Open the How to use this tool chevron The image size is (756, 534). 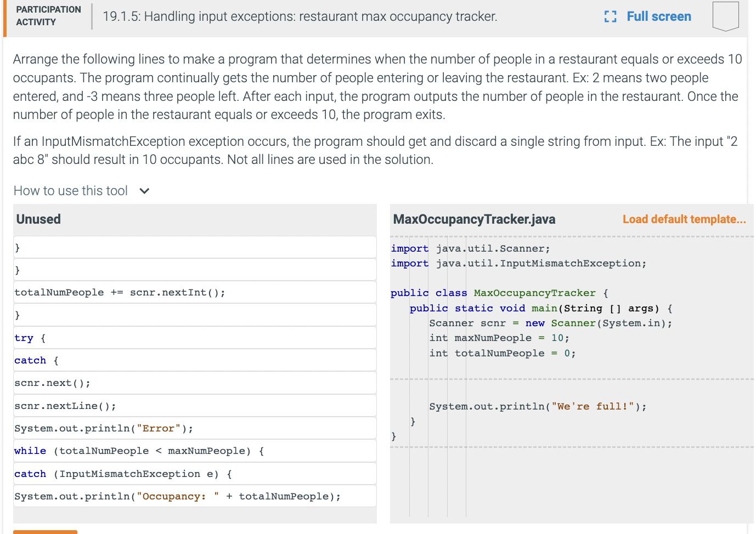tap(144, 190)
